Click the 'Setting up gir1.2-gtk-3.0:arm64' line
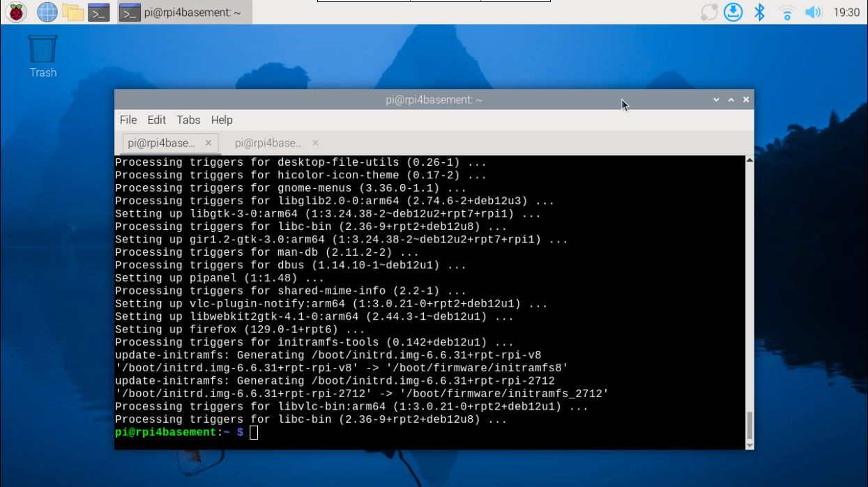 pos(342,240)
